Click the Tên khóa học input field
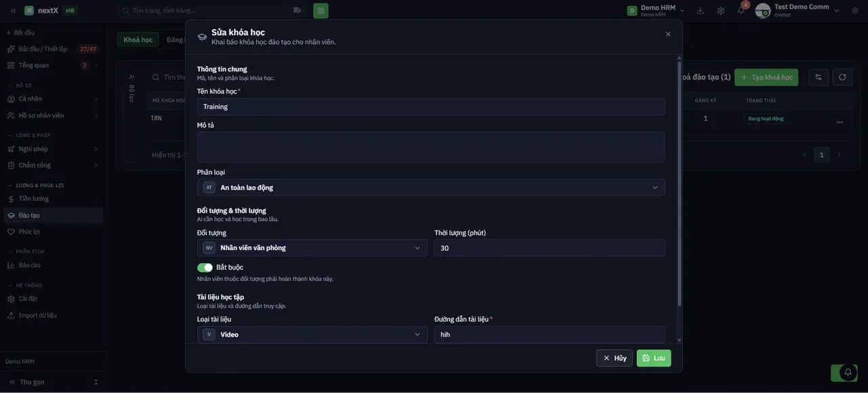868x393 pixels. [x=431, y=107]
